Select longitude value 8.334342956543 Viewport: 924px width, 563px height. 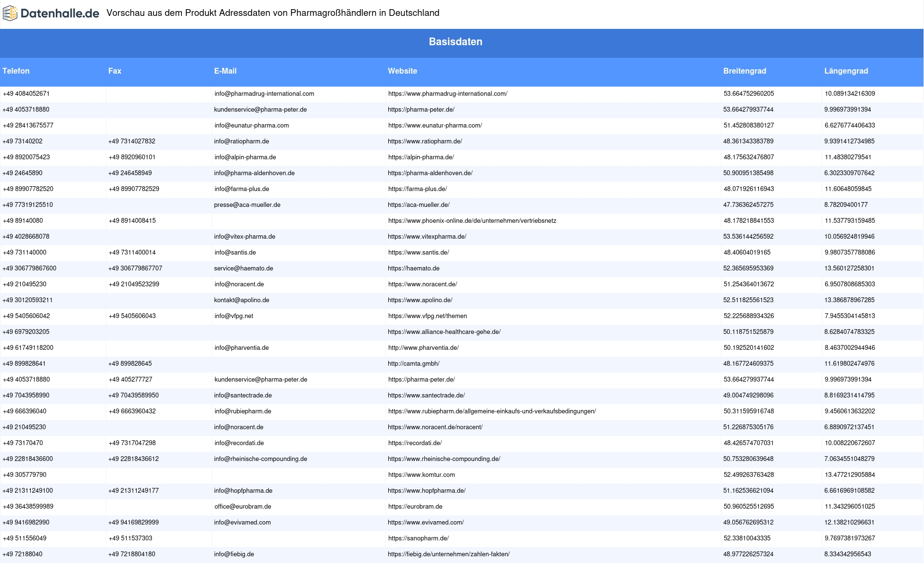[847, 554]
